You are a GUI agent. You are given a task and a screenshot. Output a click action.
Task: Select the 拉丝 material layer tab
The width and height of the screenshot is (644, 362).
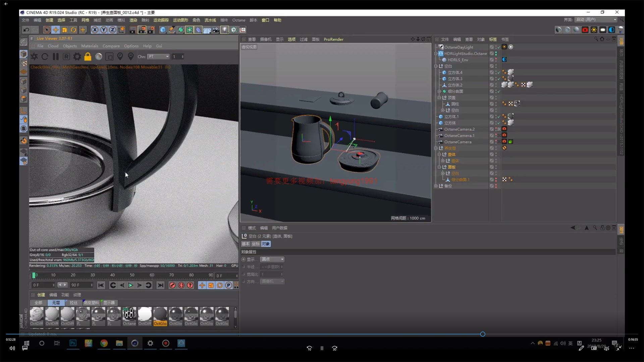tap(73, 303)
